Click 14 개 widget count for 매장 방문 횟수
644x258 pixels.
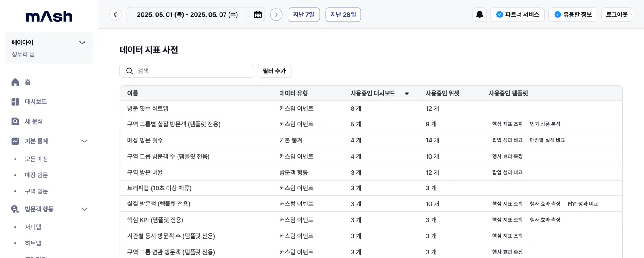(432, 140)
